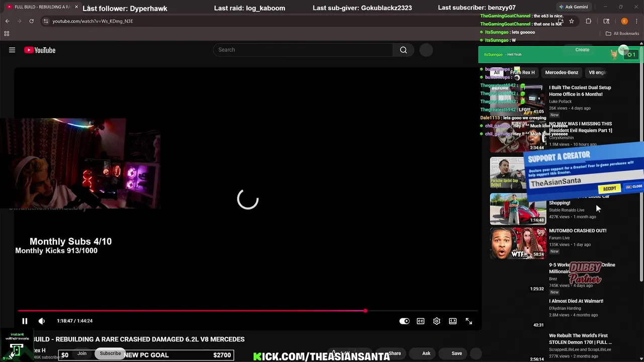
Task: Open We Rebuilt The World's First STOLEN Demon video
Action: click(x=580, y=339)
